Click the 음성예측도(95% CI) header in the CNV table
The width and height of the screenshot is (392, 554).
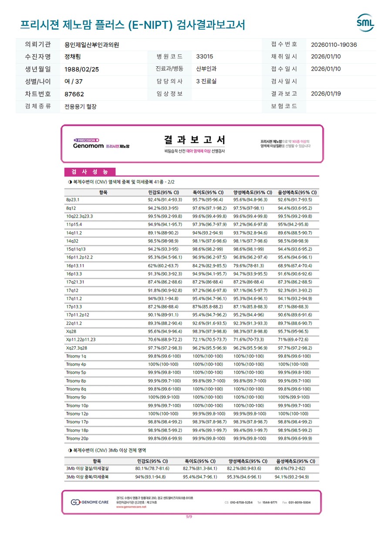click(x=297, y=192)
